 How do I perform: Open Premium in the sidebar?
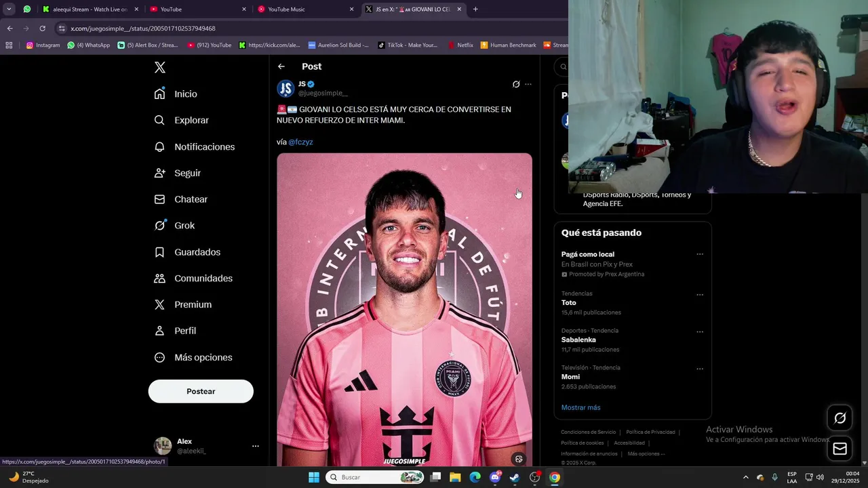(x=183, y=305)
